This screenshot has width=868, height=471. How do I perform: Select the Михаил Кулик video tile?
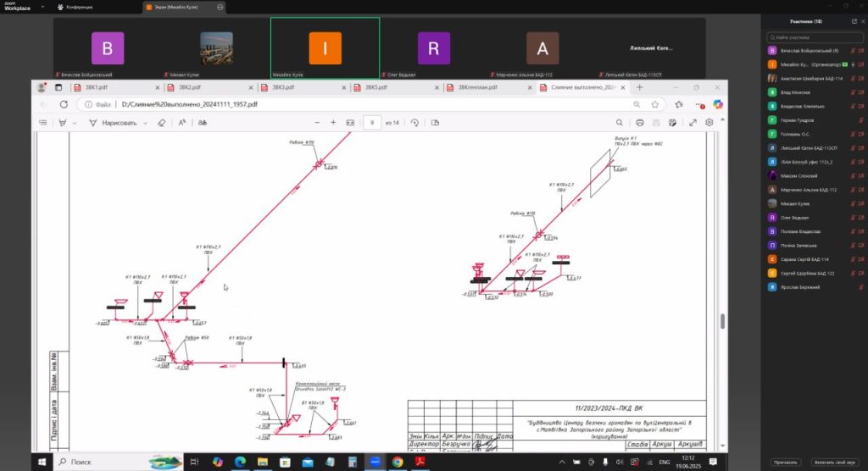tap(216, 48)
